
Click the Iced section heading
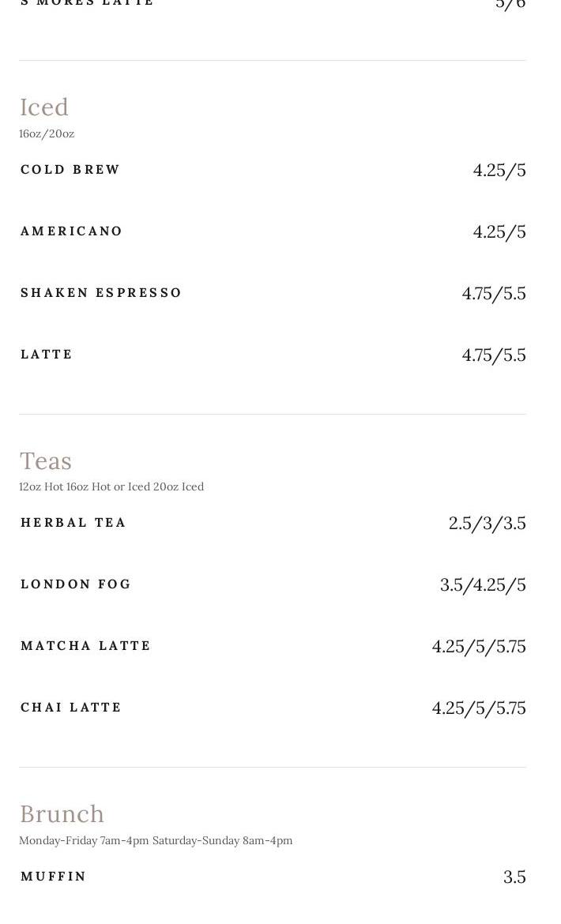point(44,107)
